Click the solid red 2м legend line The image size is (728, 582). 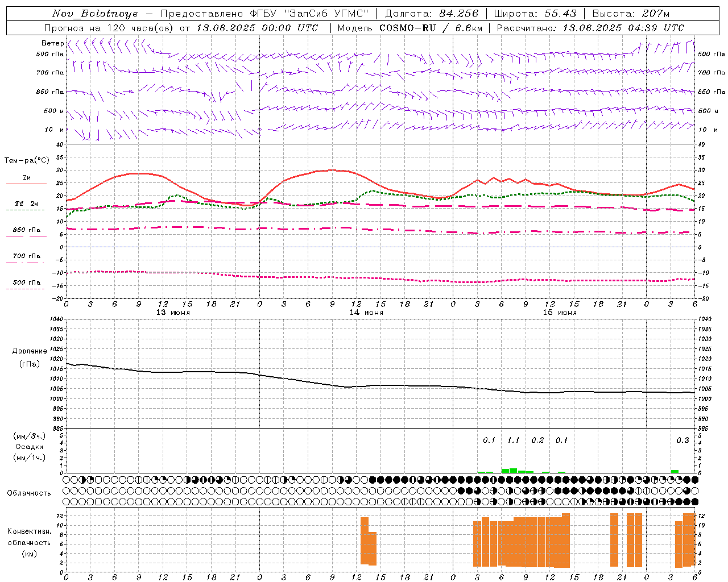pos(26,184)
